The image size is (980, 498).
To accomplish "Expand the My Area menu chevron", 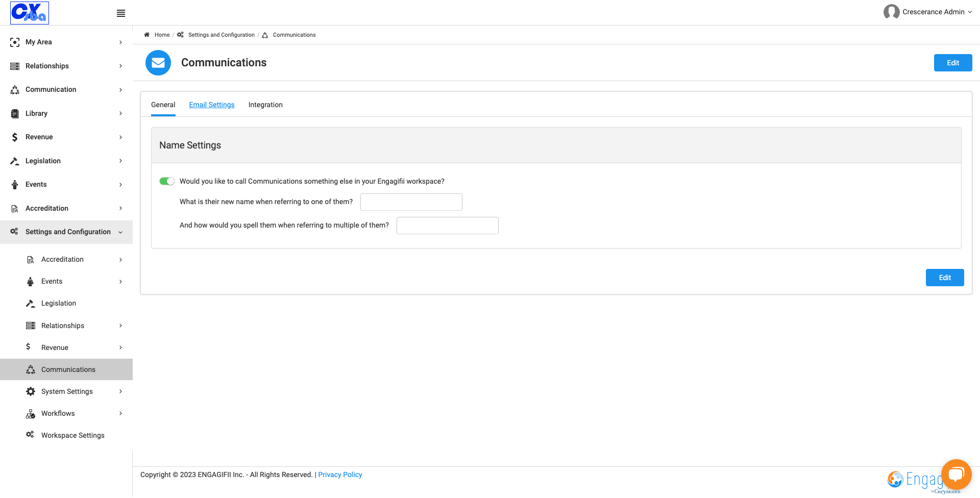I will (x=121, y=42).
